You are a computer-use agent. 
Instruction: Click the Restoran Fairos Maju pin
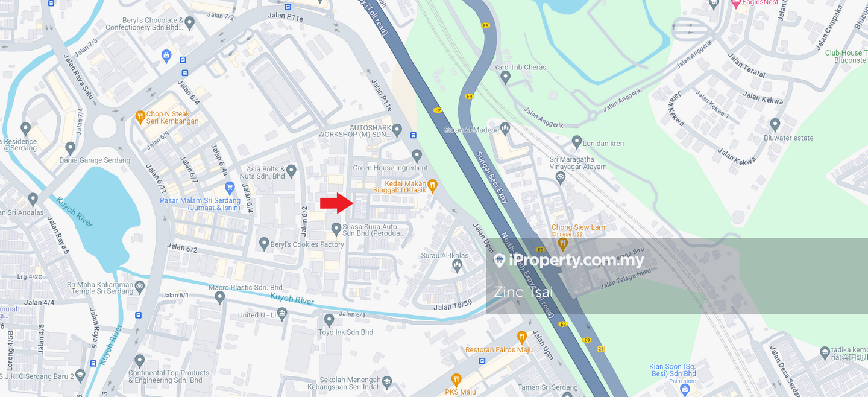pyautogui.click(x=522, y=337)
